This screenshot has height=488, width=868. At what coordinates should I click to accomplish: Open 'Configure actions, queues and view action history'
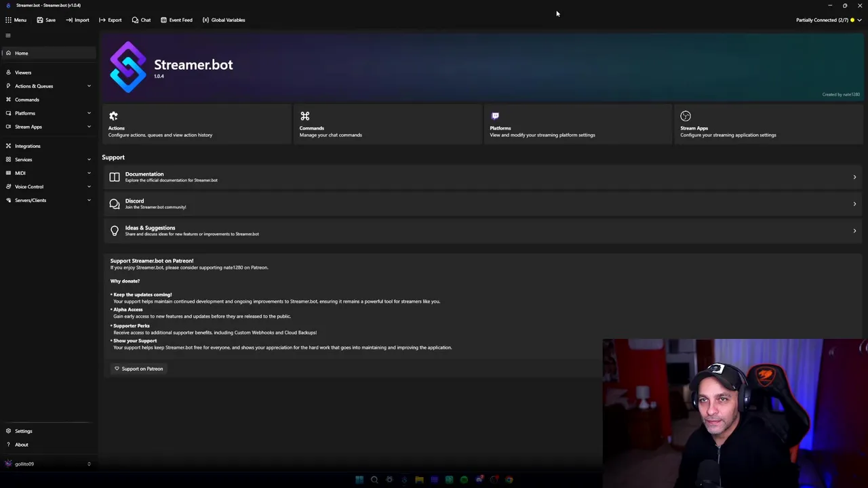160,135
